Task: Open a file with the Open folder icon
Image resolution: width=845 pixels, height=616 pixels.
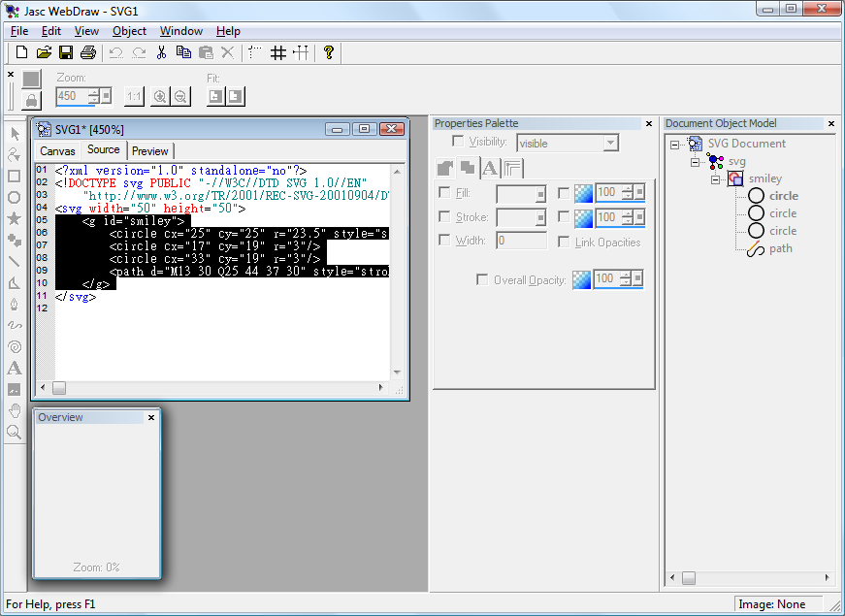Action: pos(44,52)
